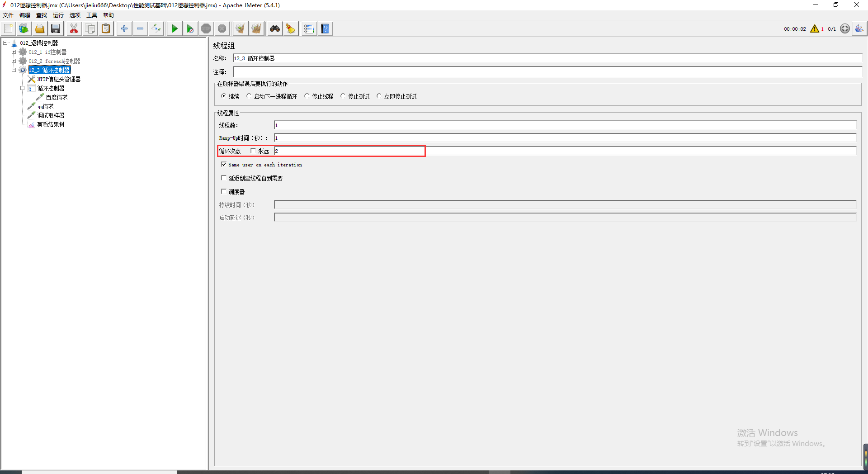Select 察看结果树 in the tree
This screenshot has width=868, height=474.
pos(51,124)
